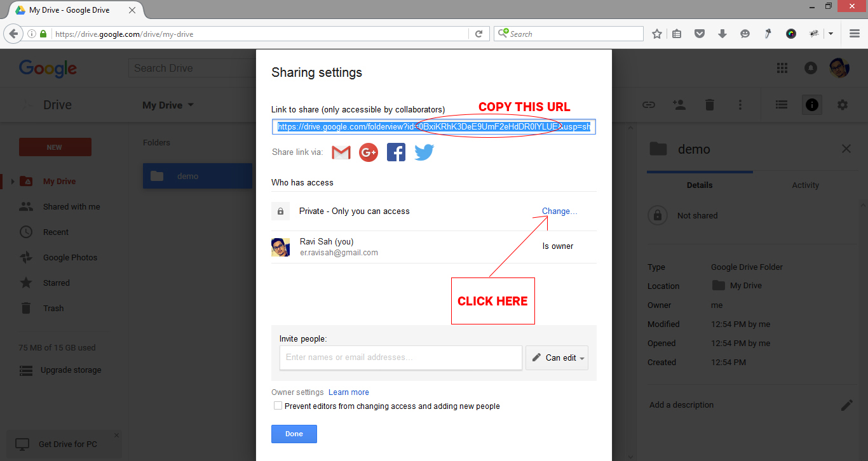
Task: Switch to the Activity tab
Action: 805,185
